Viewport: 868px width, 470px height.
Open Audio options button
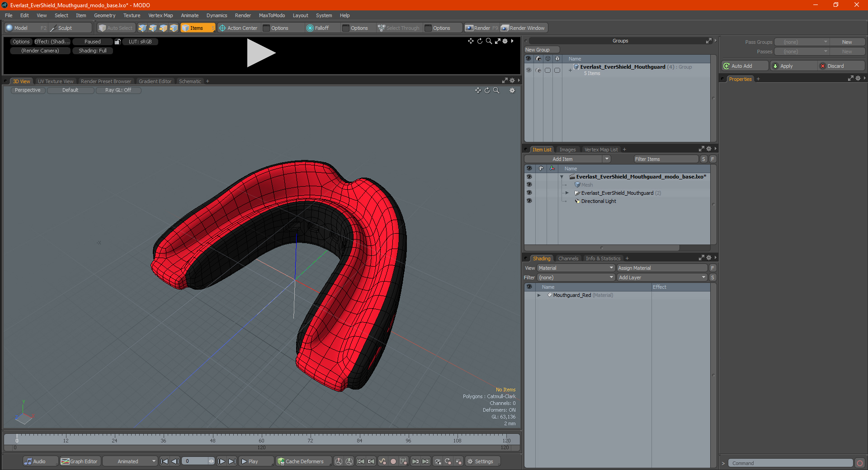40,461
